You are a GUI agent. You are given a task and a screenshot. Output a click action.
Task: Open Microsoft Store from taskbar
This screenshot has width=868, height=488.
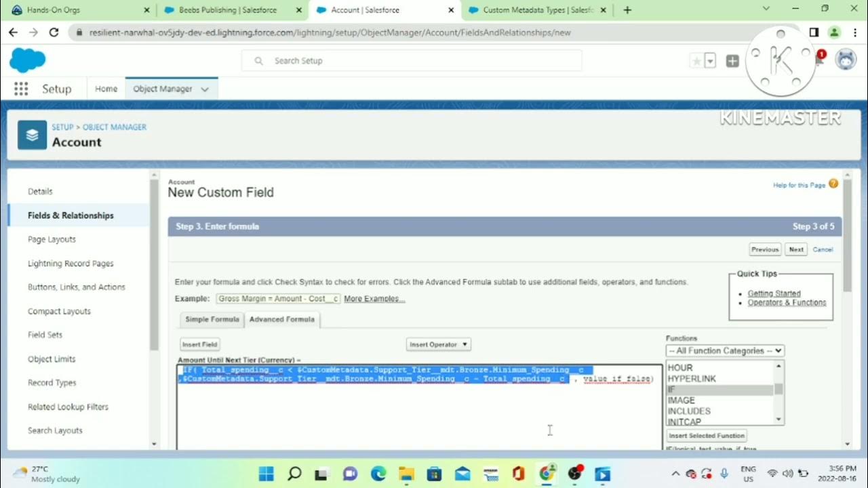pyautogui.click(x=434, y=473)
